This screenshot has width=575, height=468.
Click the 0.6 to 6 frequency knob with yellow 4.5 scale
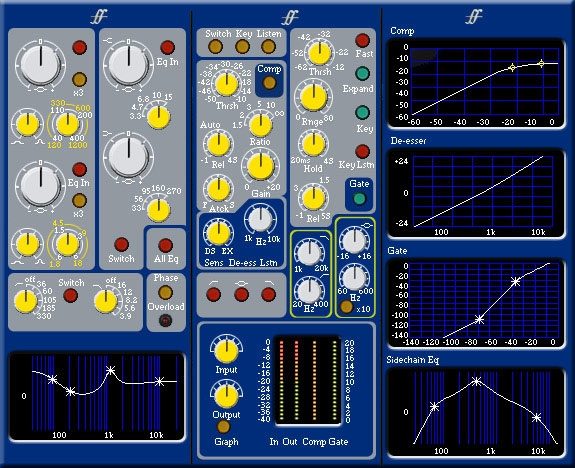pos(67,244)
